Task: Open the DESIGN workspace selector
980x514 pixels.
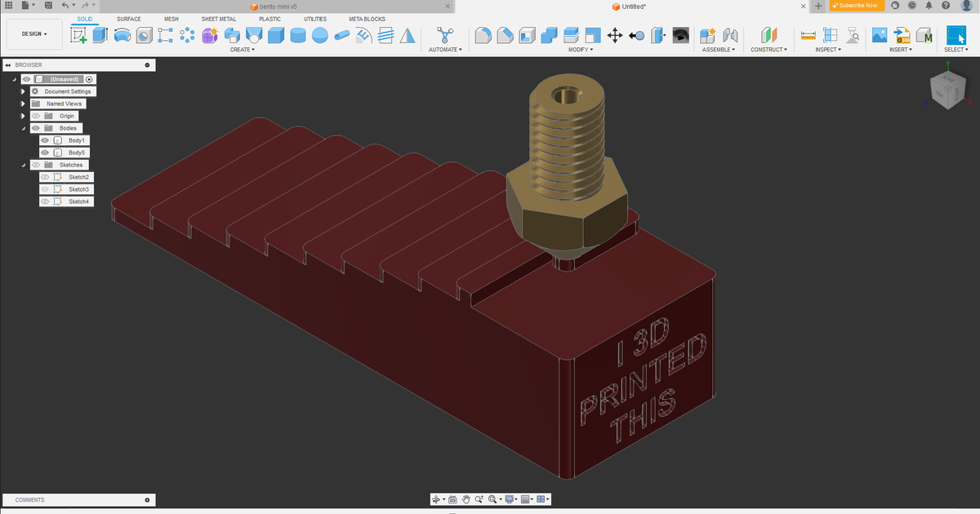Action: point(33,33)
